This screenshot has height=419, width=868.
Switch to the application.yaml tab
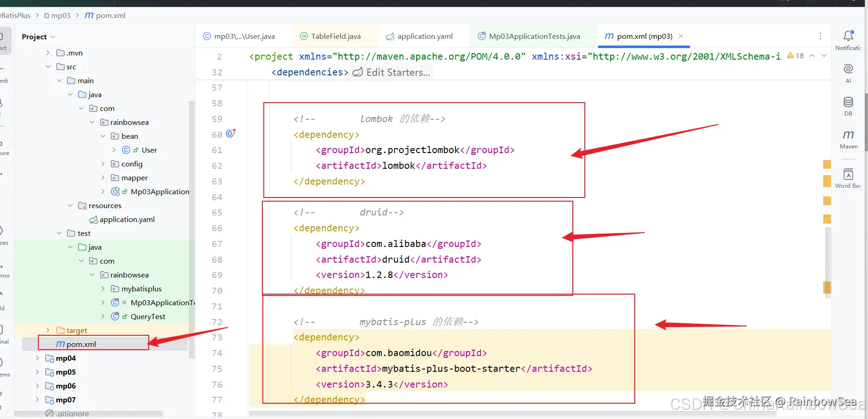[419, 36]
